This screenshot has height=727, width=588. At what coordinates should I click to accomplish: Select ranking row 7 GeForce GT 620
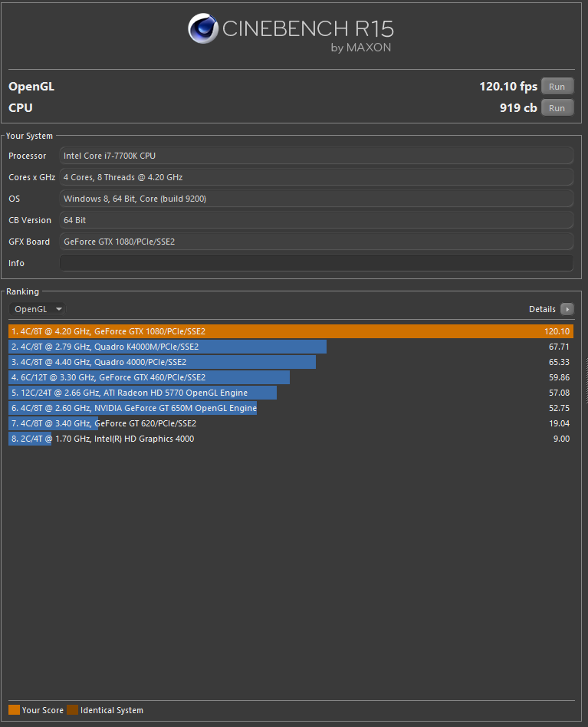coord(291,423)
